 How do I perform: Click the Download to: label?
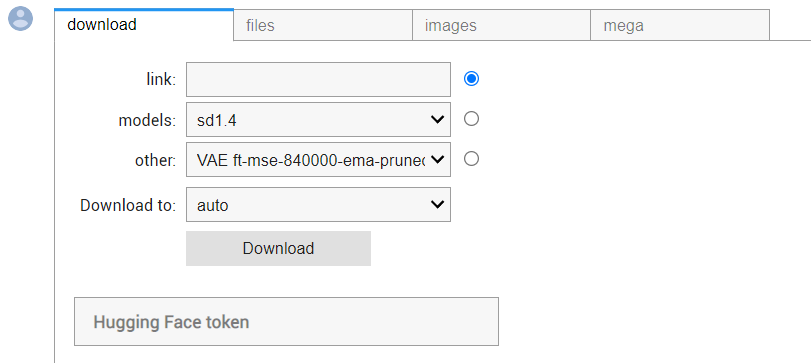point(128,205)
